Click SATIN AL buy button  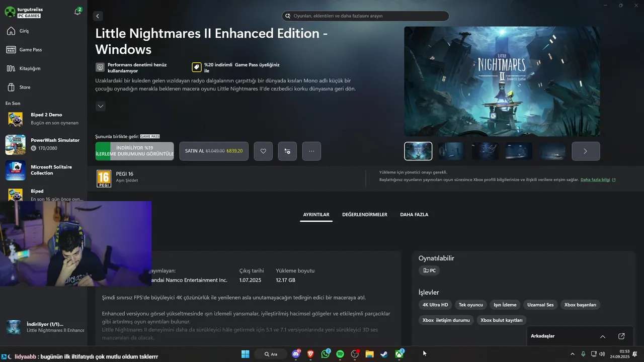tap(214, 151)
